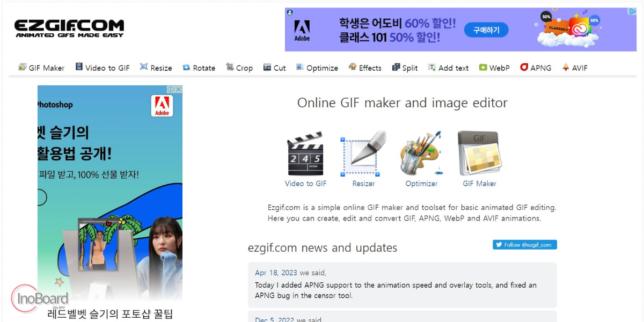644x322 pixels.
Task: Open the Video to GIF menu item
Action: (x=103, y=68)
